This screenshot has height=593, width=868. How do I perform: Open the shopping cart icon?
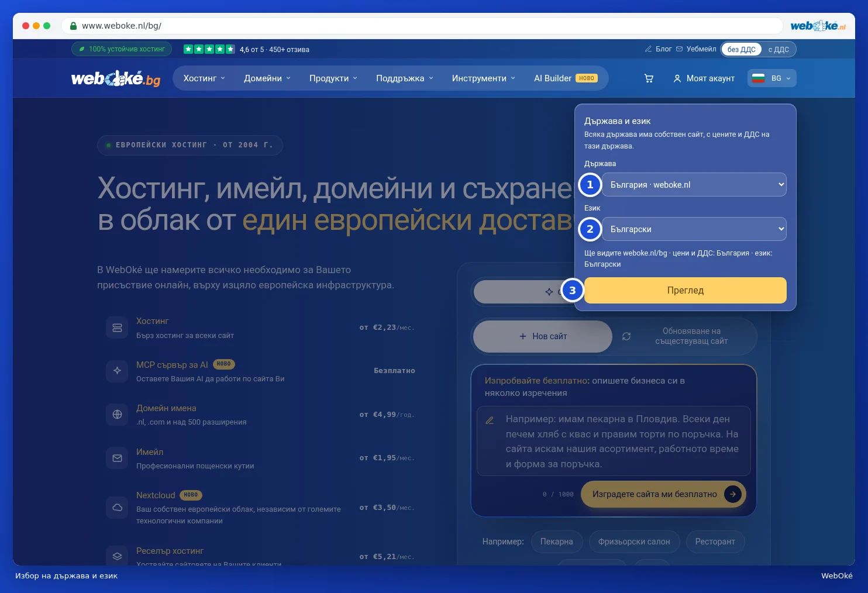649,78
